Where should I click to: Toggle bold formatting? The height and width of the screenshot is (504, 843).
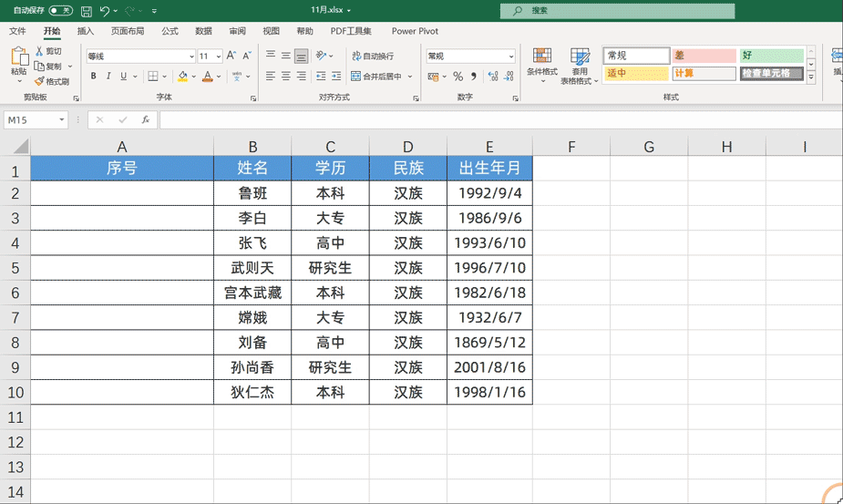pos(94,77)
